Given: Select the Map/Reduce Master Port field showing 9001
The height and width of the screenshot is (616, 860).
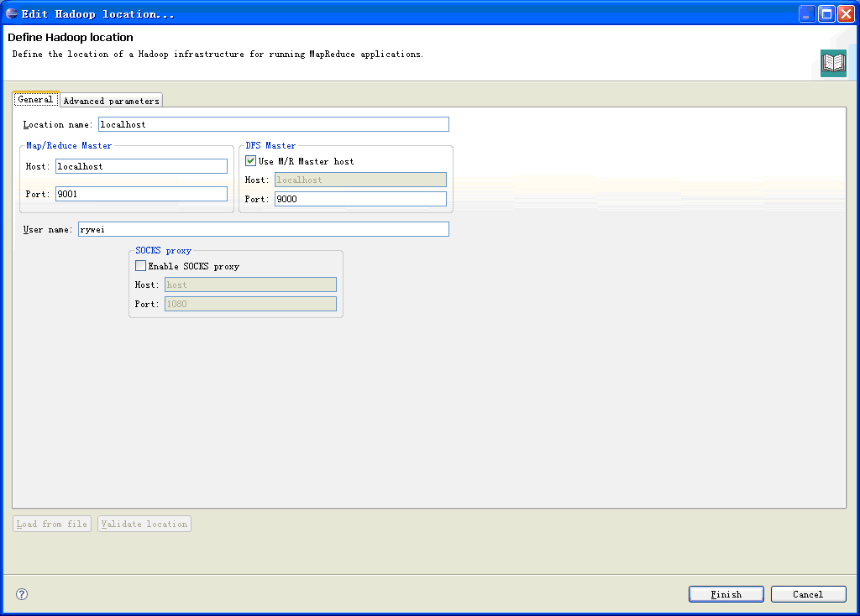Looking at the screenshot, I should [x=141, y=193].
